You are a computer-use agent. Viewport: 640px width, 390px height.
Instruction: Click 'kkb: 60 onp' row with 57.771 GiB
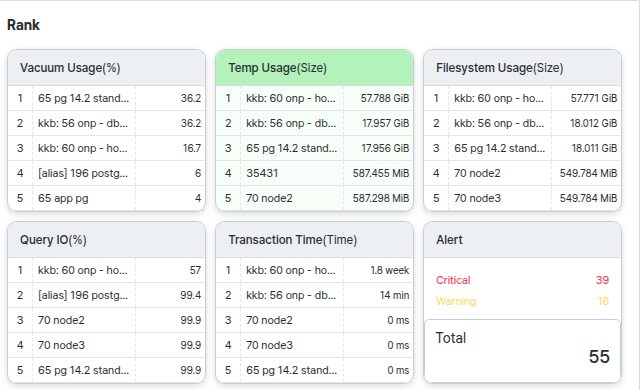[522, 98]
